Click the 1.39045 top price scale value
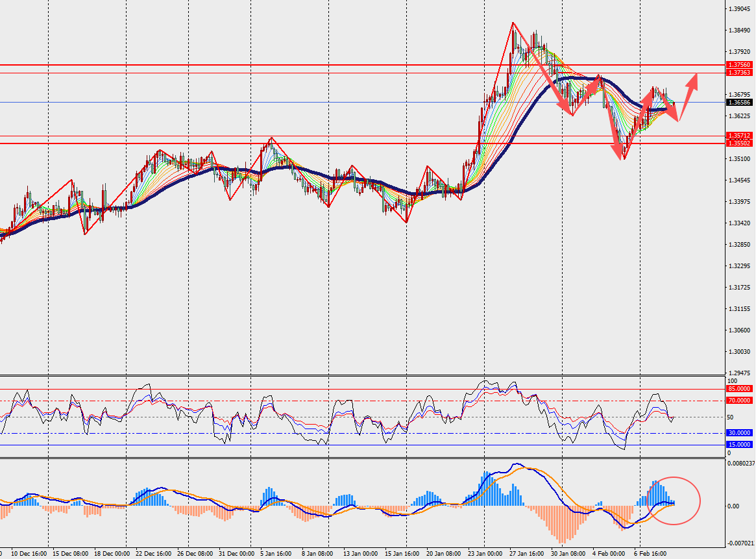This screenshot has width=756, height=559. pos(738,9)
